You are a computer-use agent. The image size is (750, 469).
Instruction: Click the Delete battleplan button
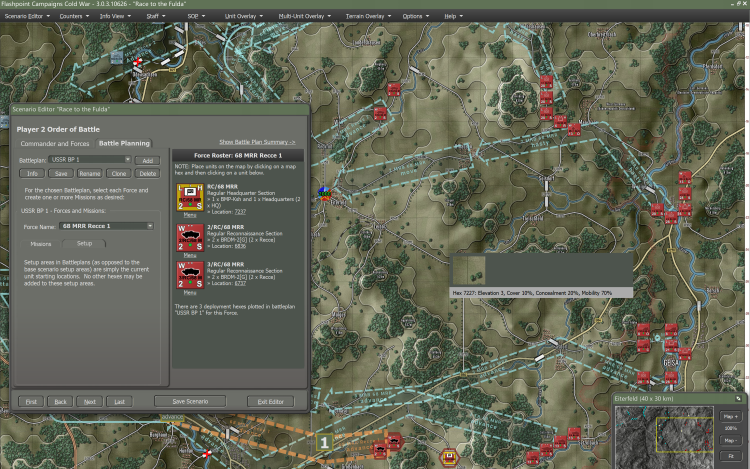pyautogui.click(x=147, y=174)
